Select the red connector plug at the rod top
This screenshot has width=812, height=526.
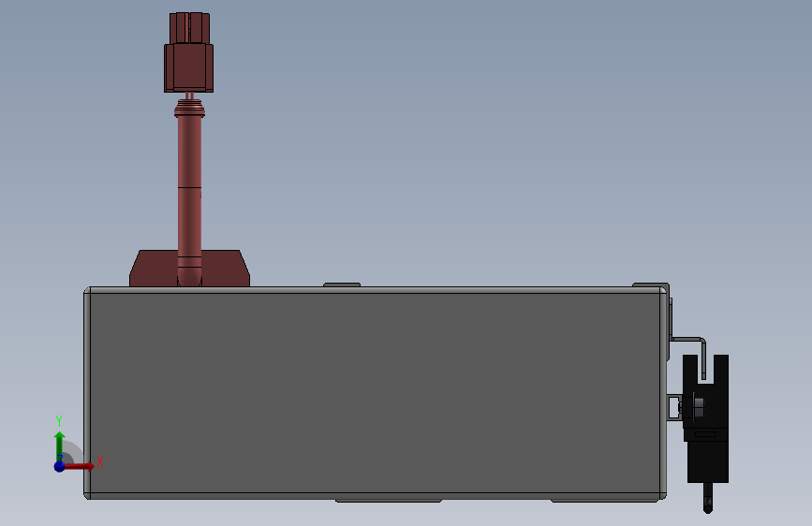pyautogui.click(x=189, y=52)
